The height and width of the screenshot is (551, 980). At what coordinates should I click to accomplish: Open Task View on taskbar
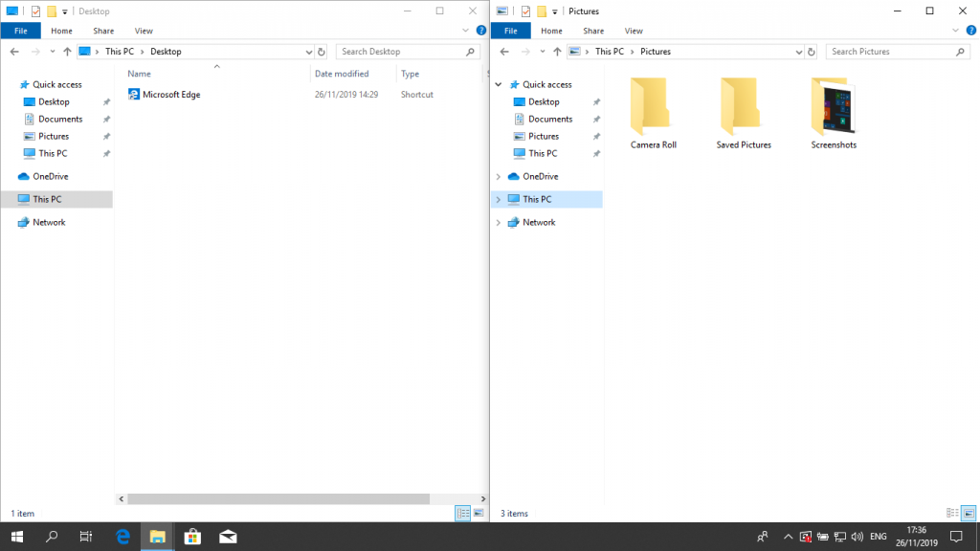(x=86, y=537)
